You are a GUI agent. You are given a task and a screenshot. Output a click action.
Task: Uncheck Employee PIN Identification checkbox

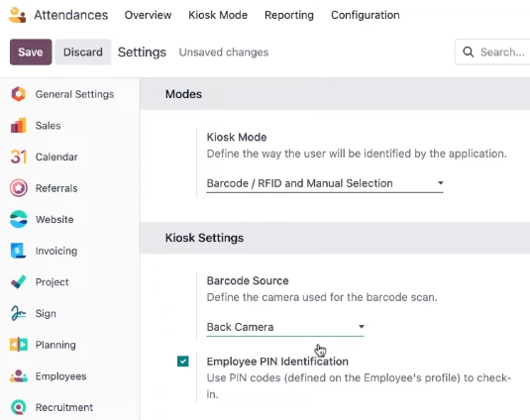[x=183, y=362]
